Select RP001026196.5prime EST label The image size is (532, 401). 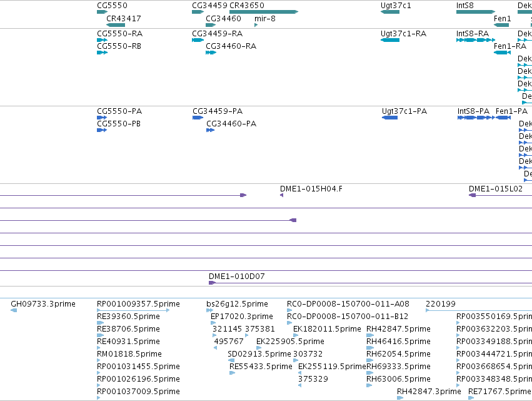click(x=138, y=379)
